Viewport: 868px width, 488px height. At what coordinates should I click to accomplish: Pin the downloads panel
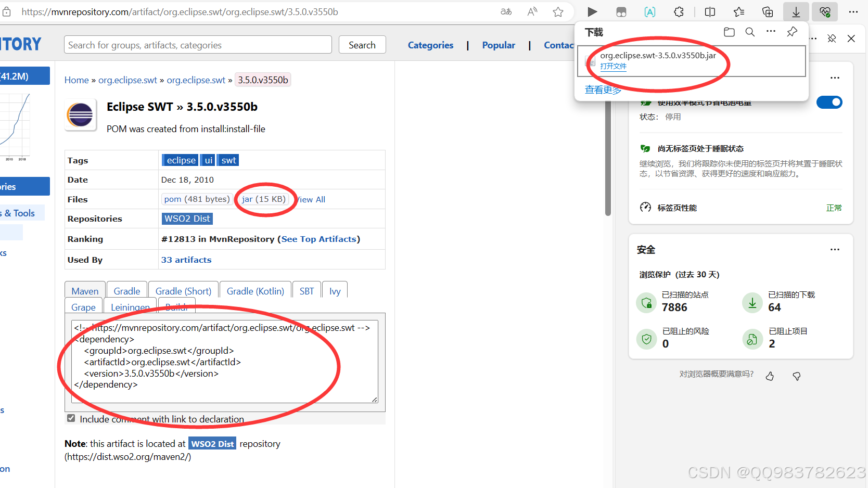click(x=792, y=32)
